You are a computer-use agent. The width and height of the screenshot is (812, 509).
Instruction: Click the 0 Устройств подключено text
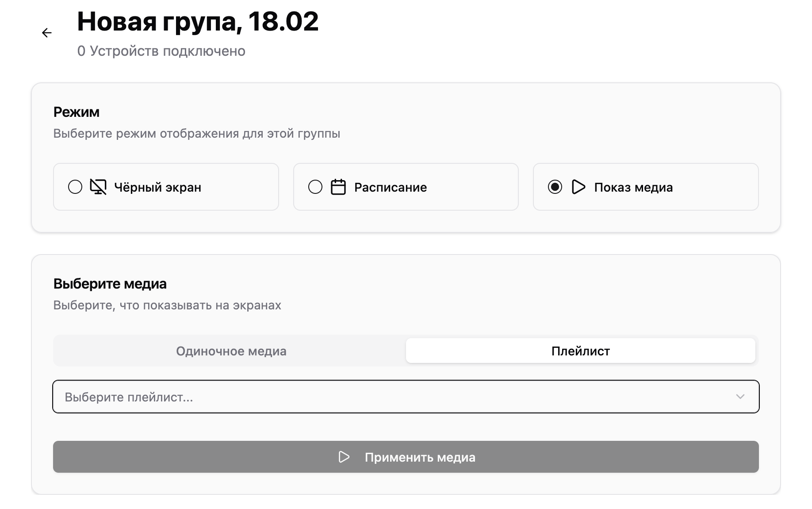click(x=161, y=51)
